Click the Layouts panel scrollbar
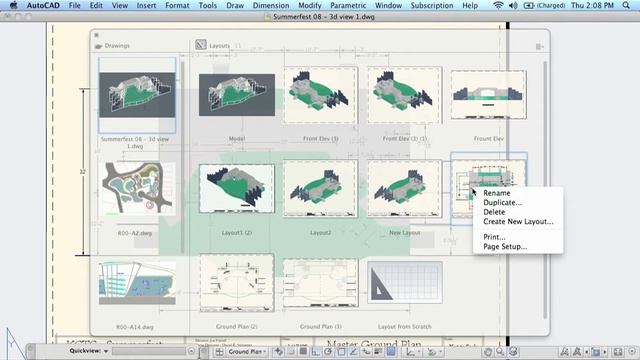Image resolution: width=640 pixels, height=360 pixels. [545, 190]
